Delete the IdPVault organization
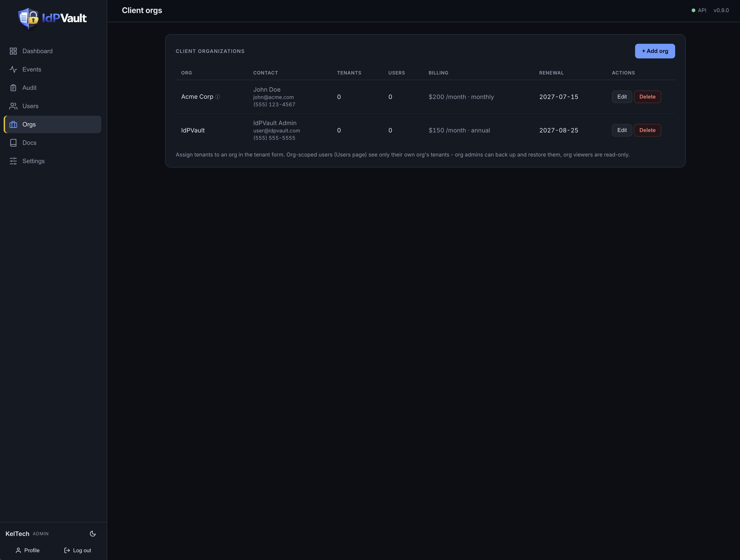This screenshot has height=560, width=740. tap(647, 130)
